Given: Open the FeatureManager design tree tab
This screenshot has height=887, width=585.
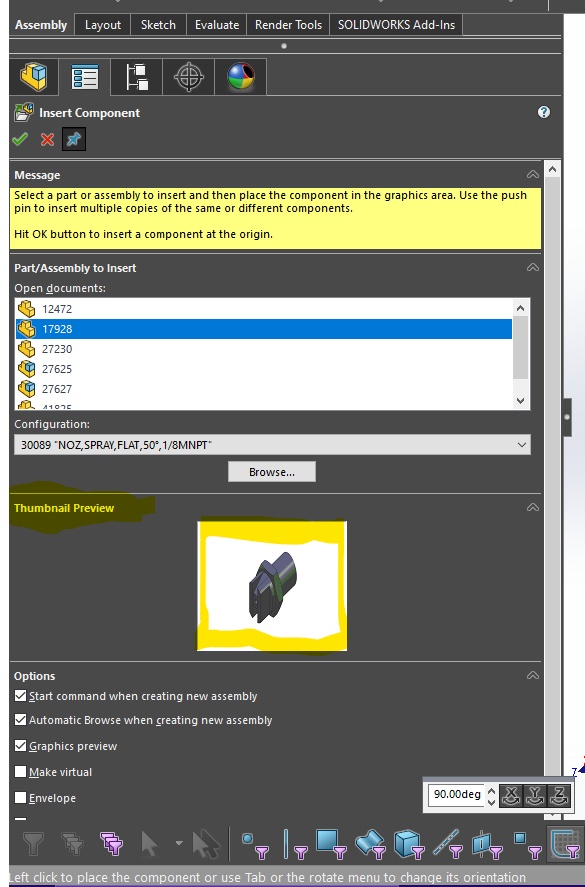Looking at the screenshot, I should tap(34, 76).
